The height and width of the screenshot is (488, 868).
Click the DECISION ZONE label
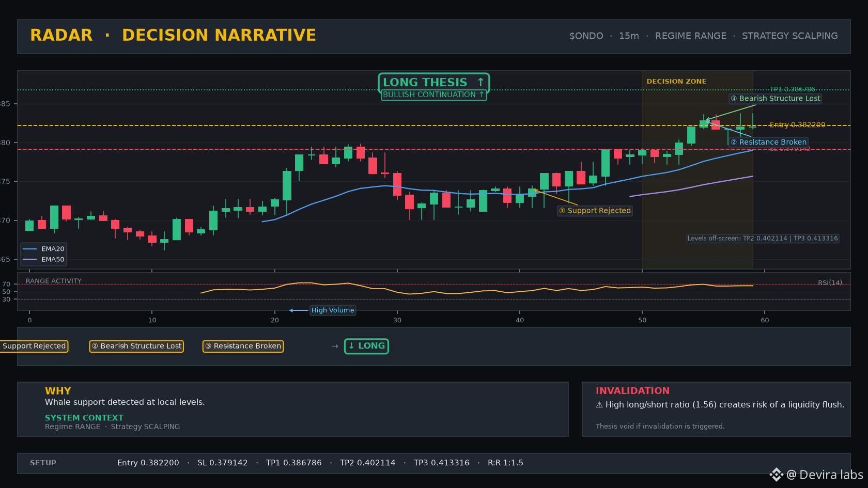676,82
